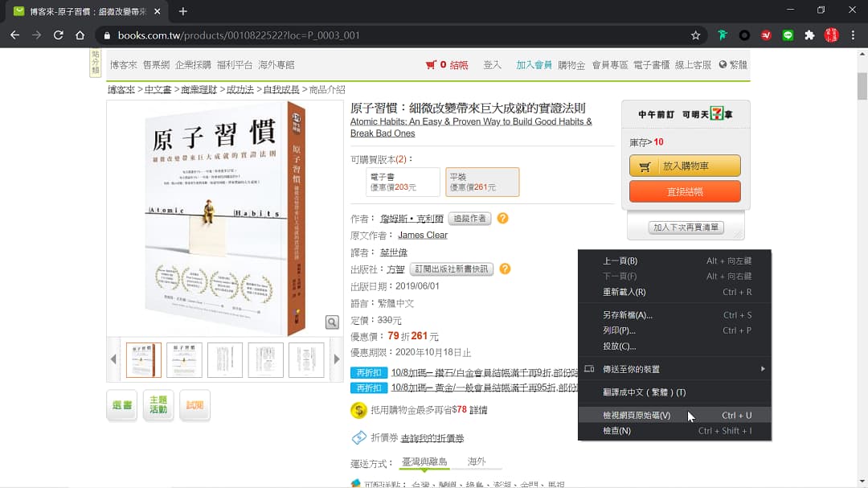Choose the 平裝 261元 version
The image size is (868, 488).
pos(482,182)
